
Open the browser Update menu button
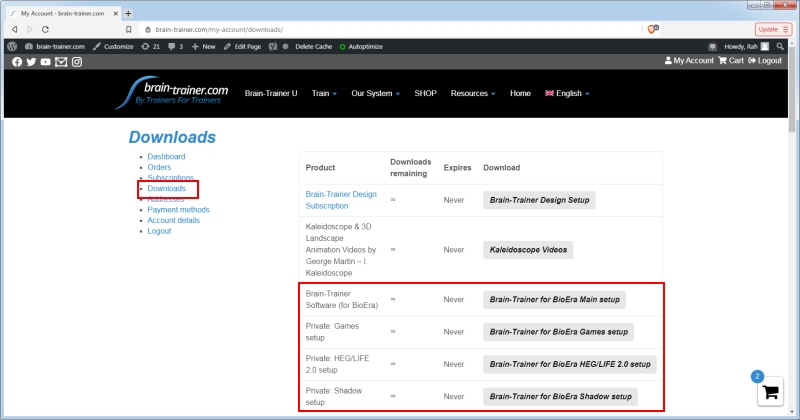[x=773, y=30]
